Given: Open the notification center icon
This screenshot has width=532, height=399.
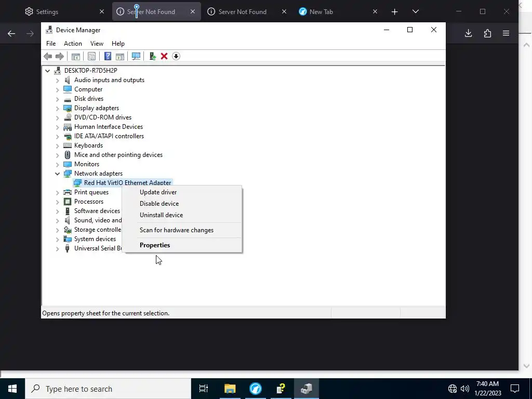Looking at the screenshot, I should (515, 389).
